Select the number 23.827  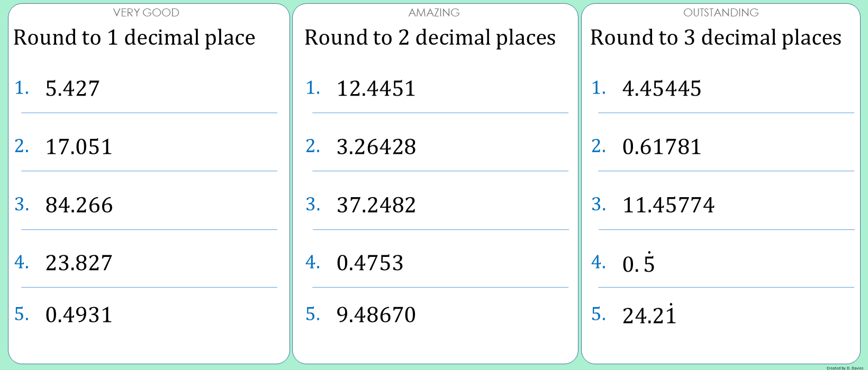tap(79, 263)
